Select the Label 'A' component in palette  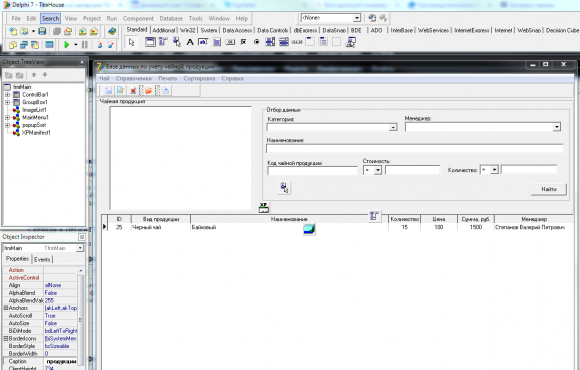(x=190, y=42)
